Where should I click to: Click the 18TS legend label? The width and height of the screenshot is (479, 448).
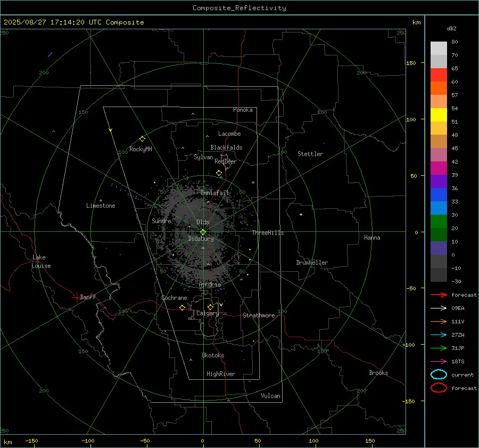click(x=458, y=362)
